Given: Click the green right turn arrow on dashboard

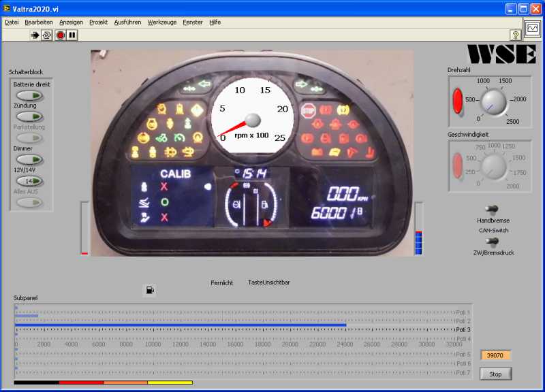Looking at the screenshot, I should pos(301,84).
